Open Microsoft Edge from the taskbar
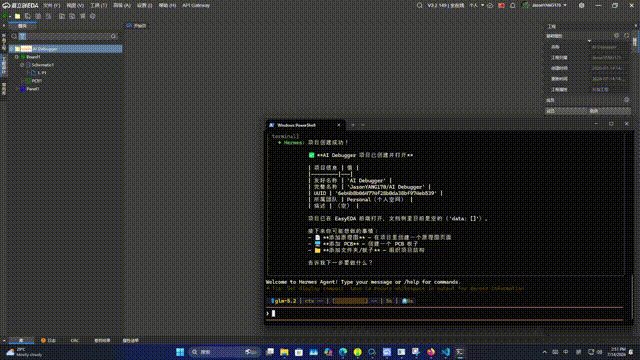The width and height of the screenshot is (640, 360). [343, 352]
